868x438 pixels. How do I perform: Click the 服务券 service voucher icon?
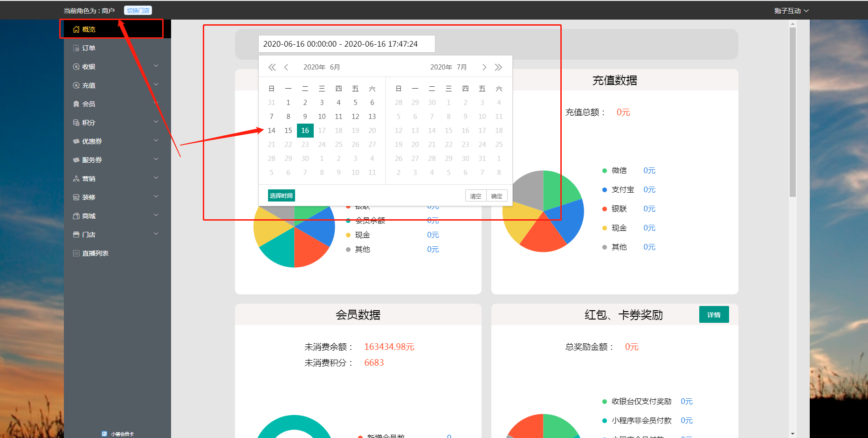pos(76,160)
